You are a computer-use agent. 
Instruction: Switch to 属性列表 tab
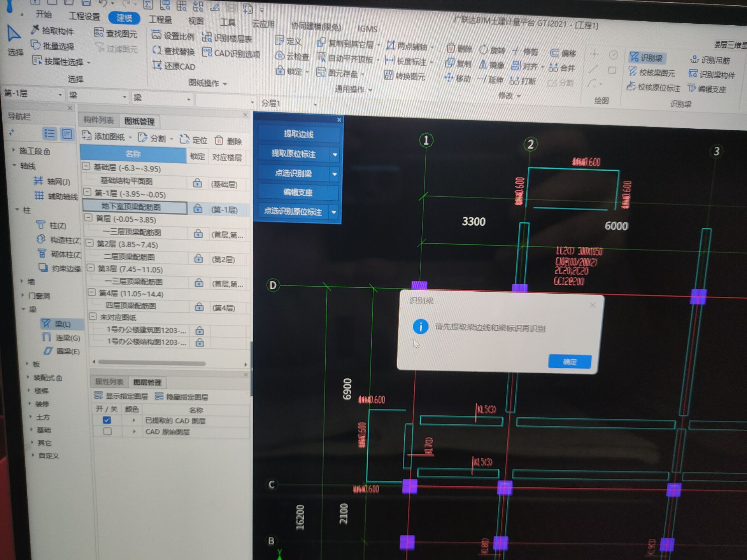point(109,381)
